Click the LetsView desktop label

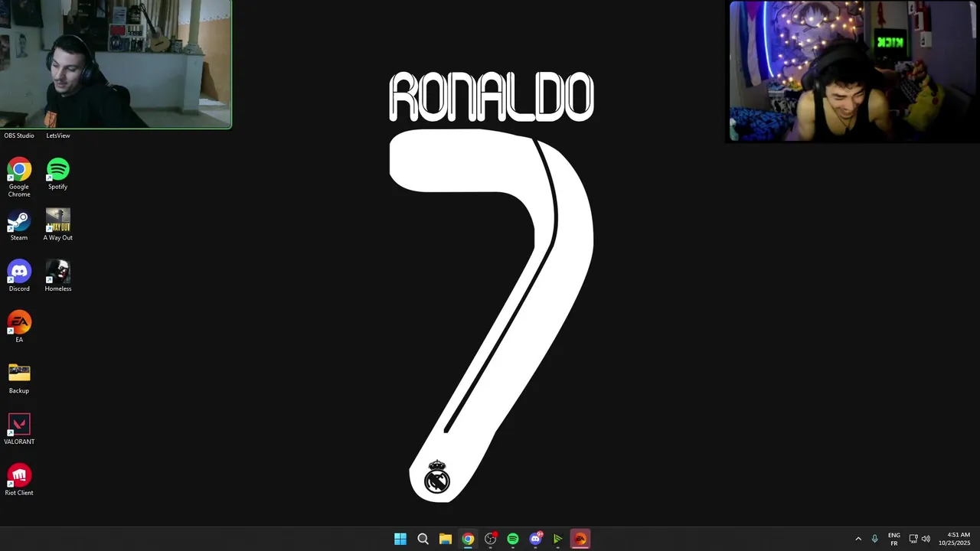57,135
